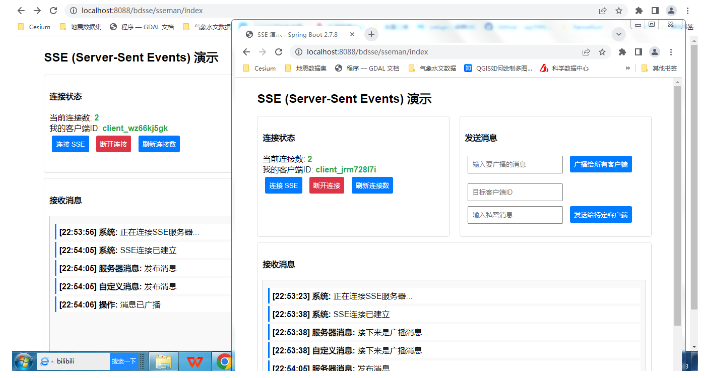Click client ID client_wz66kj5gk text
Screen dimensions: 705x378
click(x=135, y=128)
